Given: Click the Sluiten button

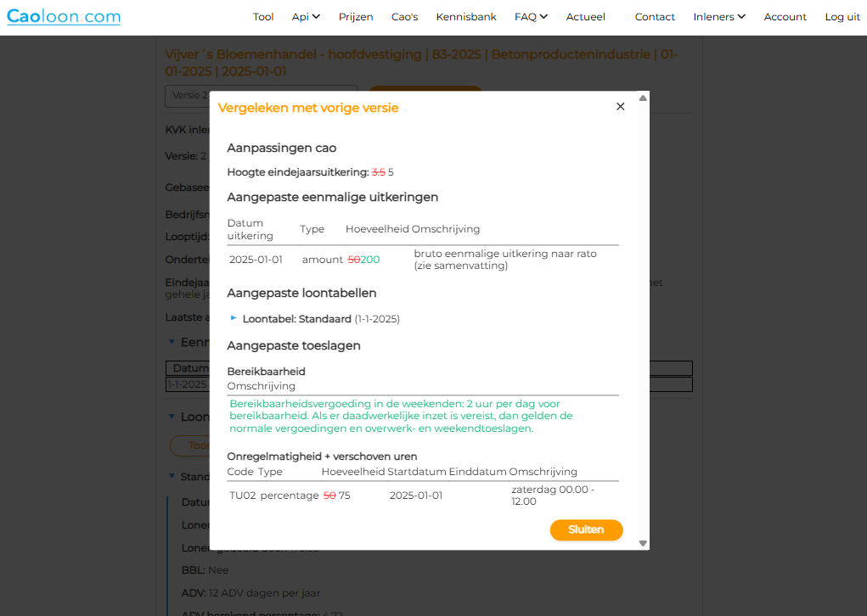Looking at the screenshot, I should coord(586,529).
